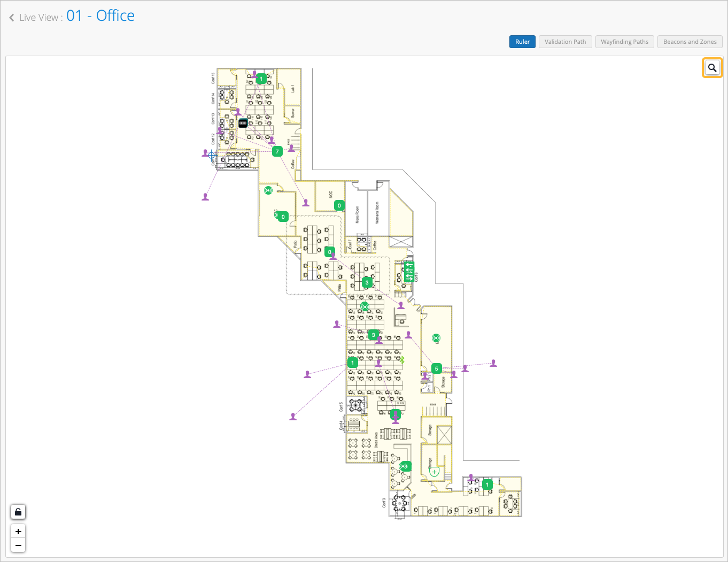Image resolution: width=728 pixels, height=562 pixels.
Task: Go back using the Live View chevron
Action: [12, 18]
